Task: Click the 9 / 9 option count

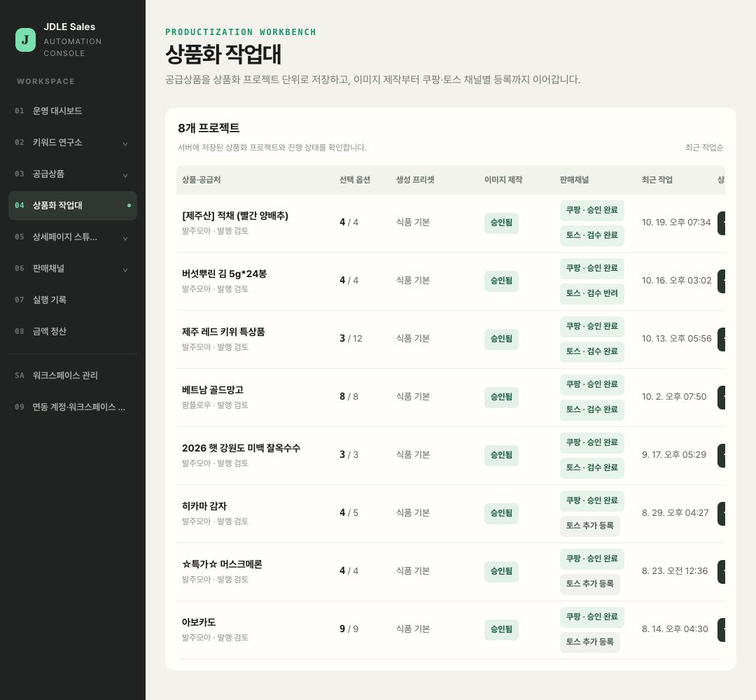Action: coord(349,629)
